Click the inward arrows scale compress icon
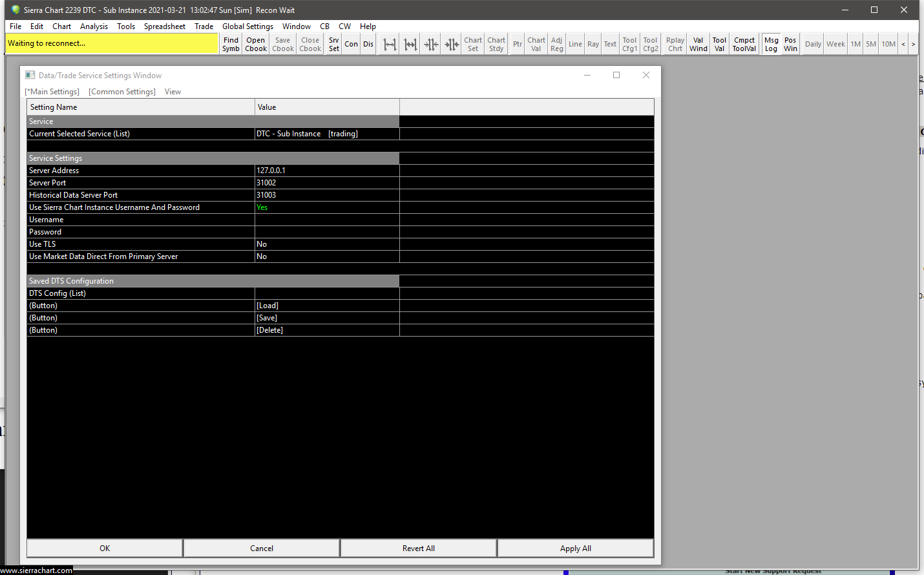Image resolution: width=924 pixels, height=575 pixels. click(431, 44)
